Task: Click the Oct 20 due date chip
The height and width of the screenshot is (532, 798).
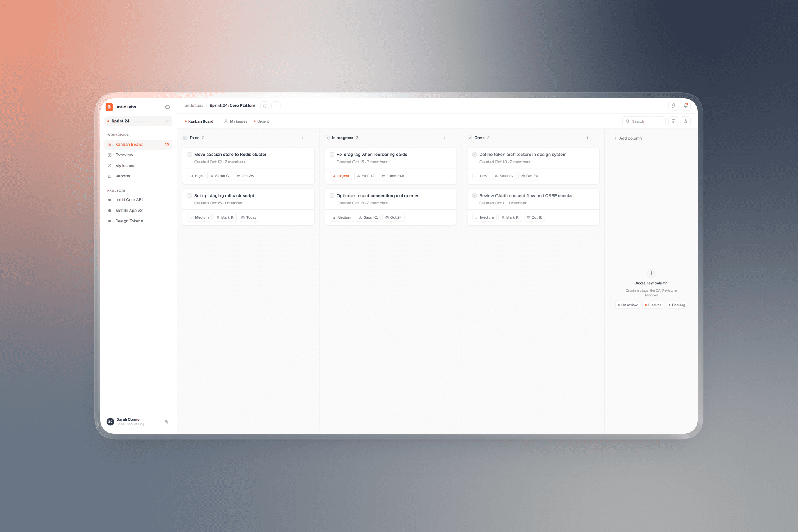Action: pos(530,176)
